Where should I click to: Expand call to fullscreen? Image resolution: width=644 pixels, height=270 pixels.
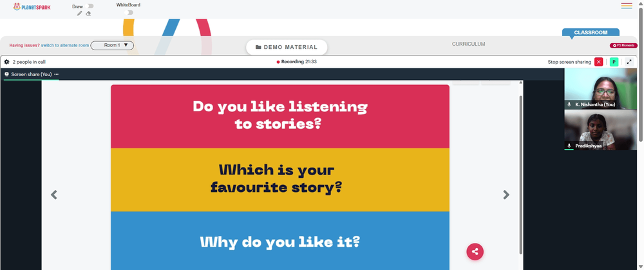click(629, 62)
